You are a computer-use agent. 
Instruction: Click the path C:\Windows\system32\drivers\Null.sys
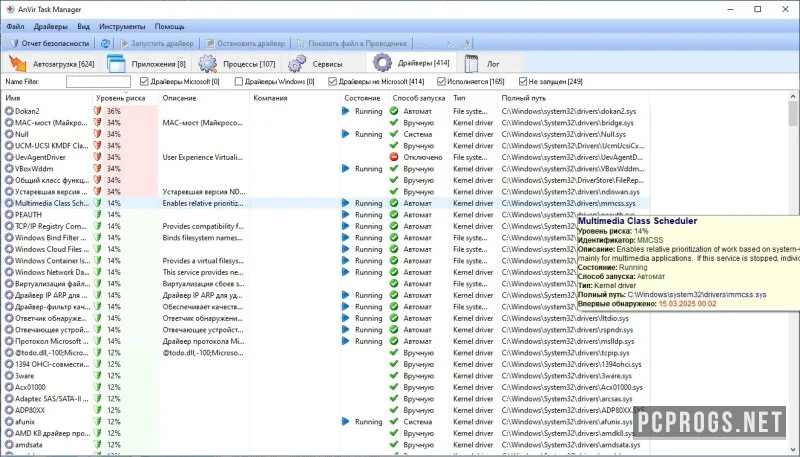(563, 134)
